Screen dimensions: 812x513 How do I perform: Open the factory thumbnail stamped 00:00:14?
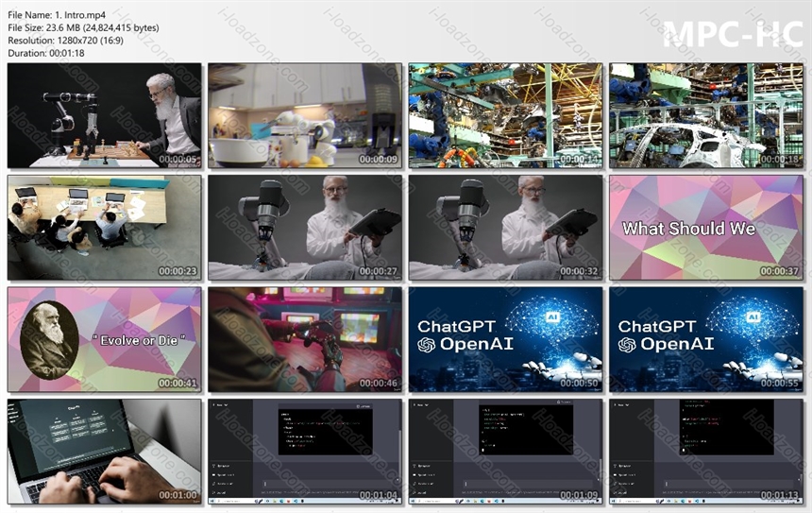point(505,115)
